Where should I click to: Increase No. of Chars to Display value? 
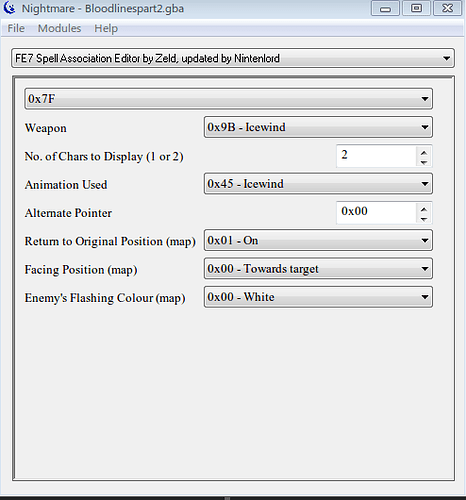424,152
